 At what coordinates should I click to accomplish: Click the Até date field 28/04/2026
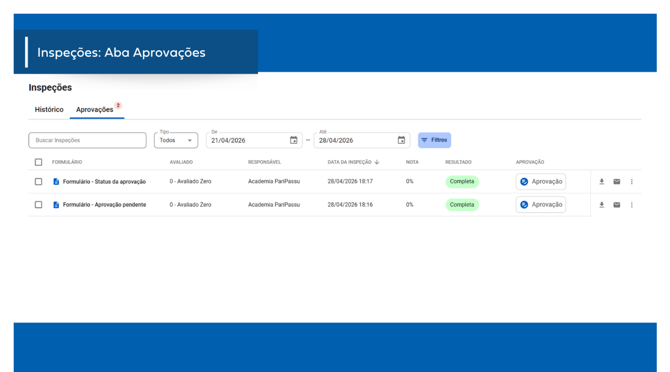pyautogui.click(x=362, y=140)
